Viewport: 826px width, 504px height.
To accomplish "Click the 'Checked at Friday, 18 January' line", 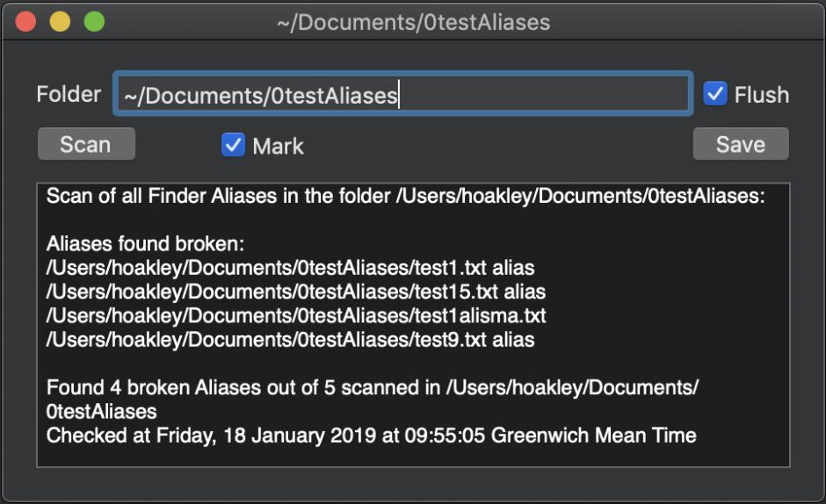I will pyautogui.click(x=371, y=435).
